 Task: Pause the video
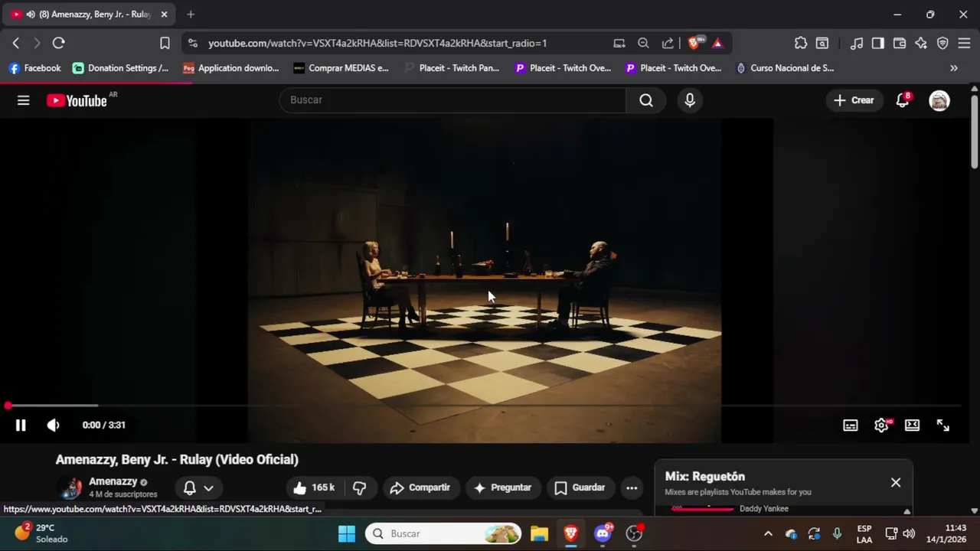tap(21, 425)
